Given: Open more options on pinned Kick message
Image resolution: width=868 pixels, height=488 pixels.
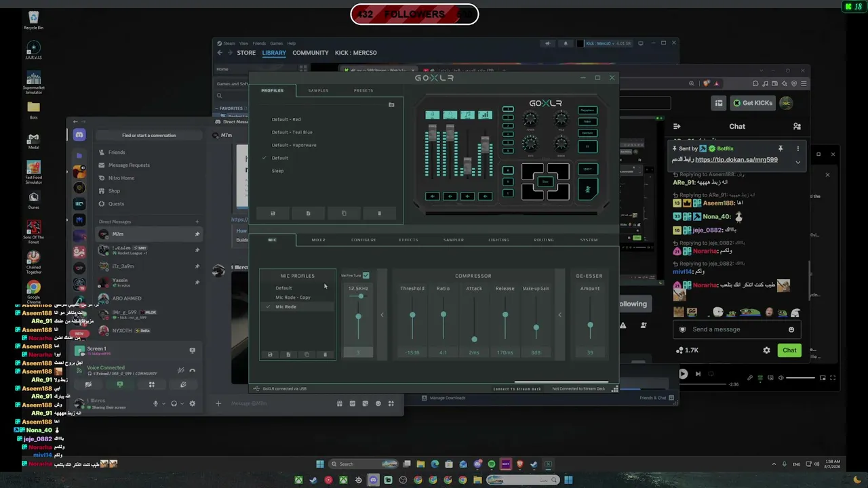Looking at the screenshot, I should click(797, 148).
